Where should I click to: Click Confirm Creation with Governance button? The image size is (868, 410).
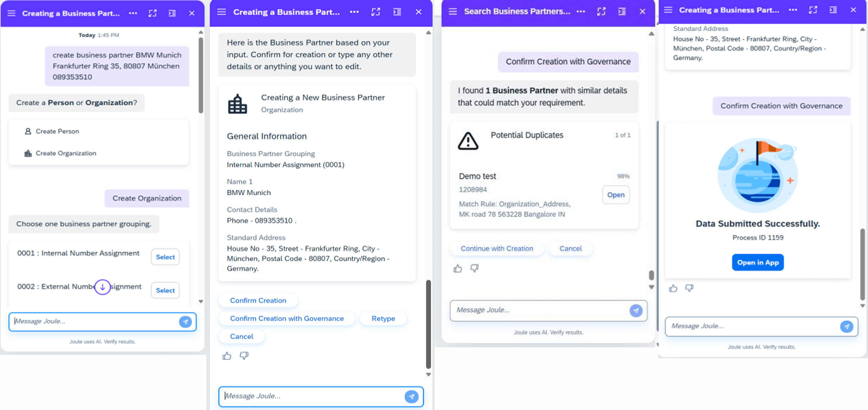(x=287, y=318)
